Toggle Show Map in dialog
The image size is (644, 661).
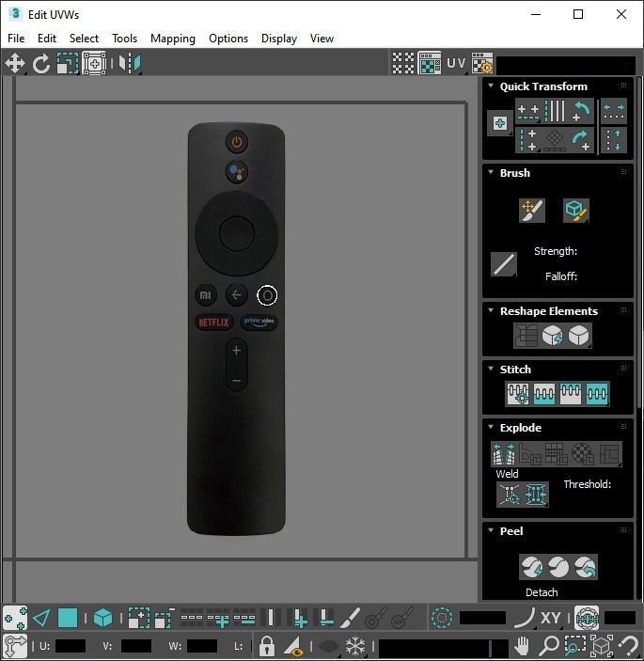pos(430,63)
